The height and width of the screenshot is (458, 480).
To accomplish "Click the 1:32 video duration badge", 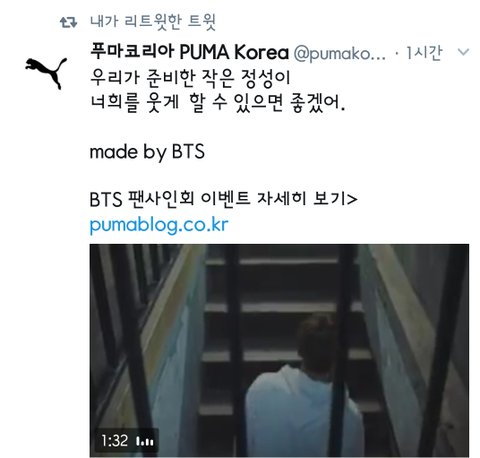I will tap(114, 441).
